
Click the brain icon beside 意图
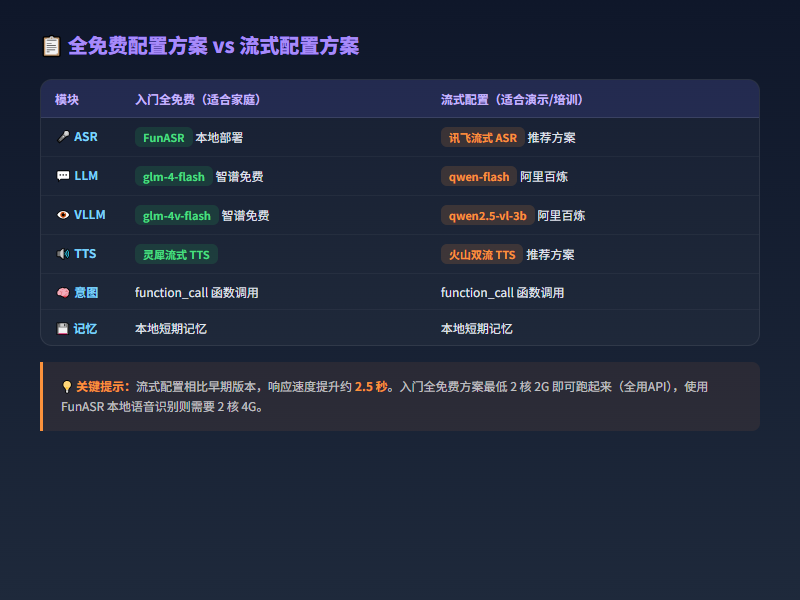pos(63,292)
